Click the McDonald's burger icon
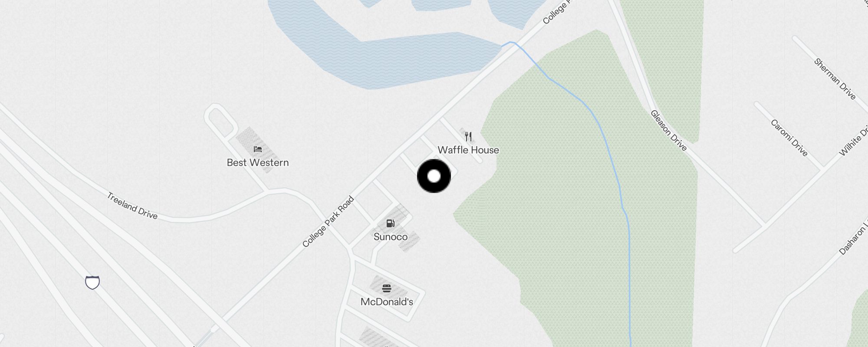Screen dimensions: 868x347 [x=387, y=288]
